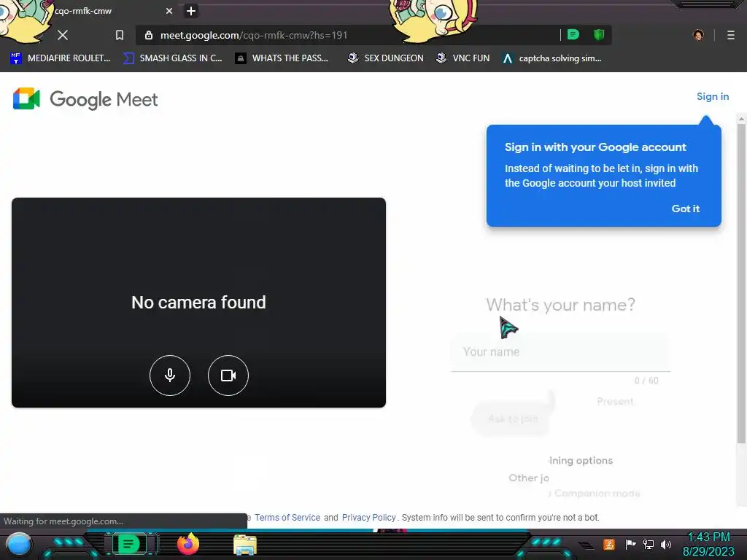Click 'What's your name?' heading

click(561, 305)
